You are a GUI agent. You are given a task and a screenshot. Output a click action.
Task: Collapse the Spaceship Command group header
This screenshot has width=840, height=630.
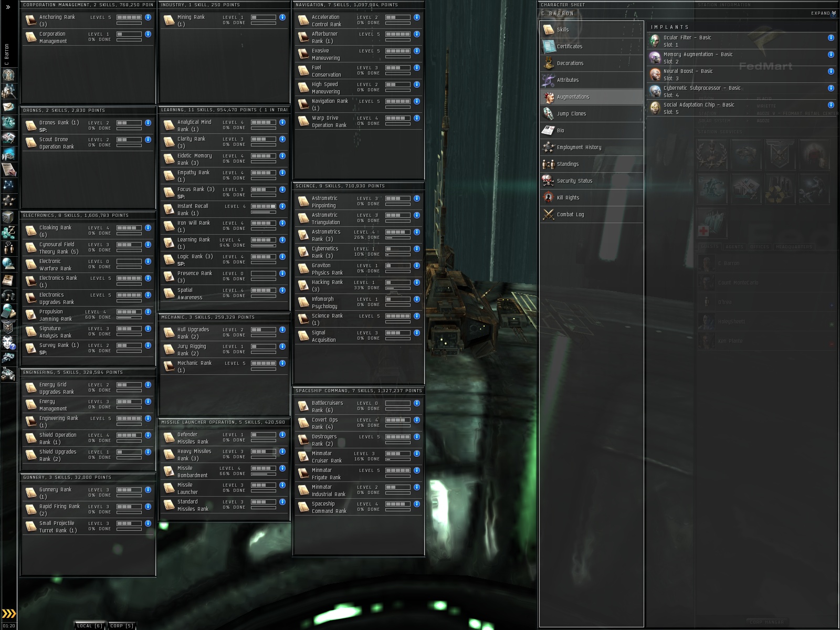(x=359, y=391)
